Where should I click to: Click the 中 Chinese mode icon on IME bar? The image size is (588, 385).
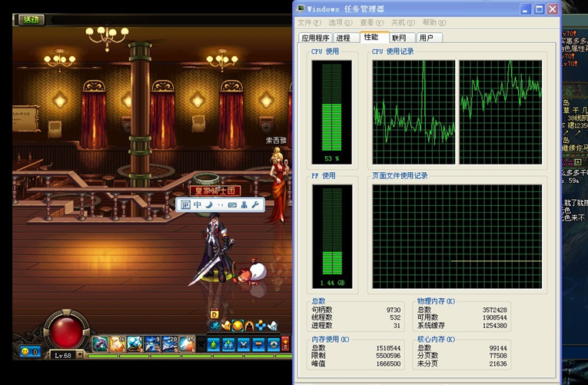[x=198, y=204]
